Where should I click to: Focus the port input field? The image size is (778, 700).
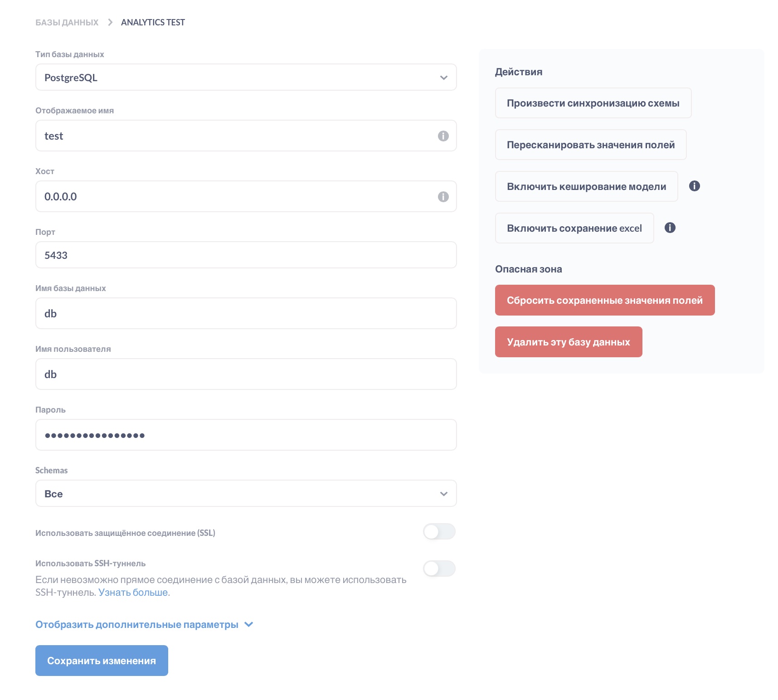[x=246, y=255]
